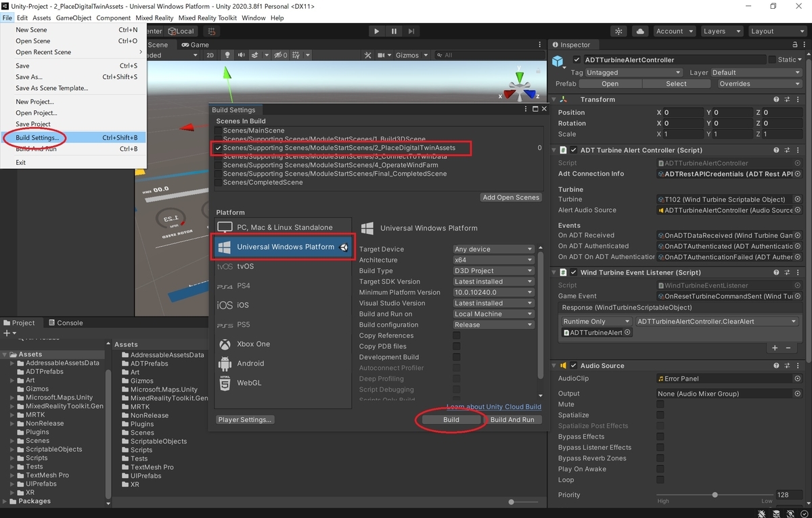Click the Project panel add plus button
The image size is (812, 518).
tap(8, 333)
